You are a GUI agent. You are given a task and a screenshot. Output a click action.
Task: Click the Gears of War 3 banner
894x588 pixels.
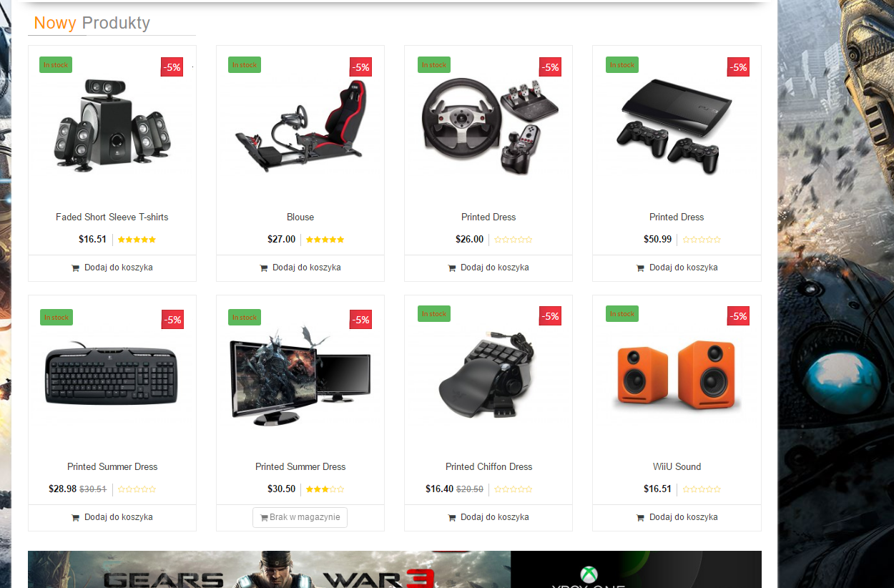[x=269, y=569]
